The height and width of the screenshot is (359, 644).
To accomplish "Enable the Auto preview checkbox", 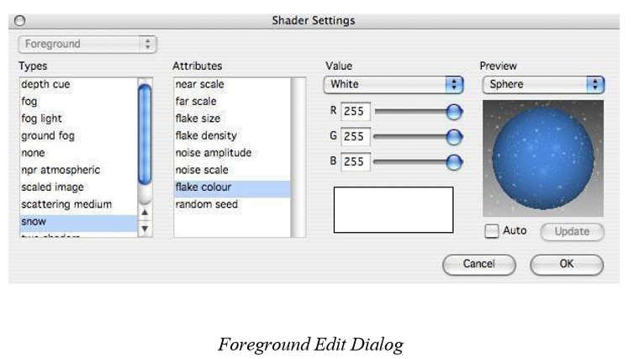I will click(491, 231).
